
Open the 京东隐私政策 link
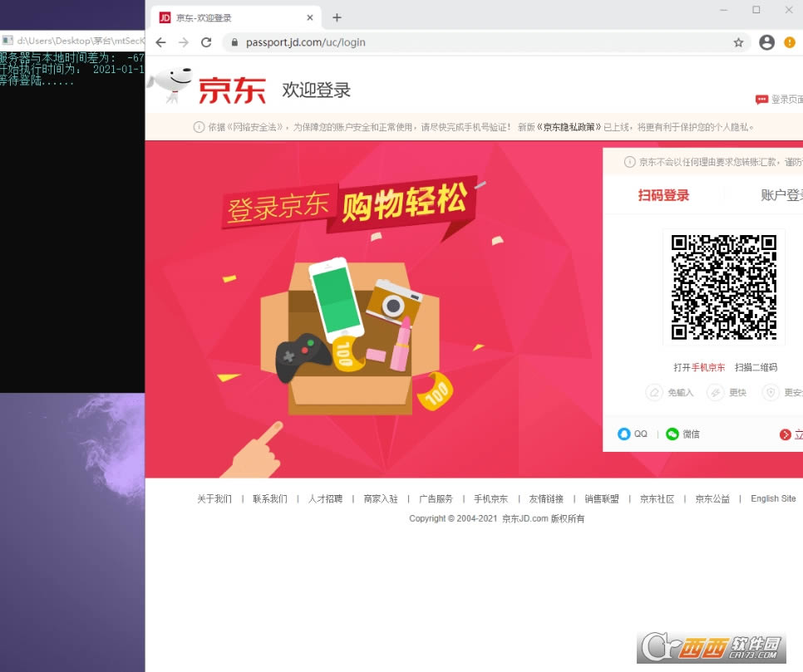[569, 127]
